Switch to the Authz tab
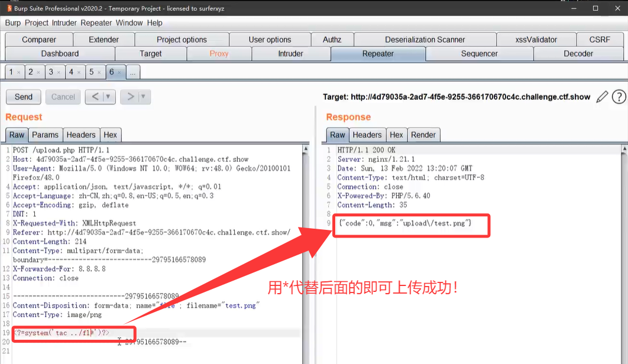The image size is (628, 364). click(332, 40)
